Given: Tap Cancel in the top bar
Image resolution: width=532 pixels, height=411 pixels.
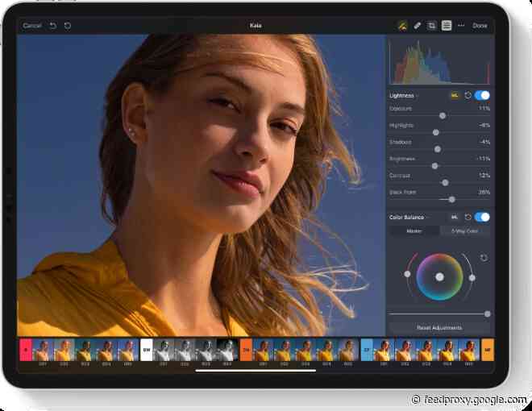Looking at the screenshot, I should [x=32, y=26].
